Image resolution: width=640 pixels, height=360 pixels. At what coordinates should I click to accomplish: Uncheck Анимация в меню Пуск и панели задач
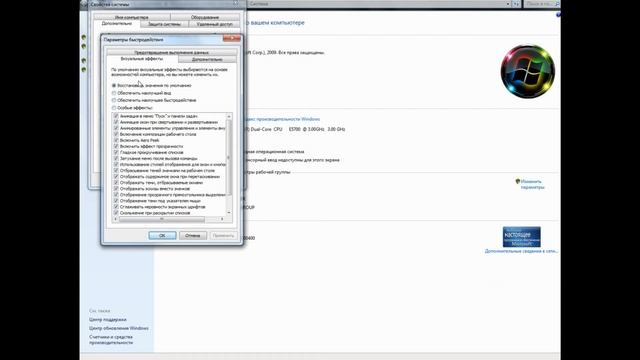pyautogui.click(x=116, y=116)
